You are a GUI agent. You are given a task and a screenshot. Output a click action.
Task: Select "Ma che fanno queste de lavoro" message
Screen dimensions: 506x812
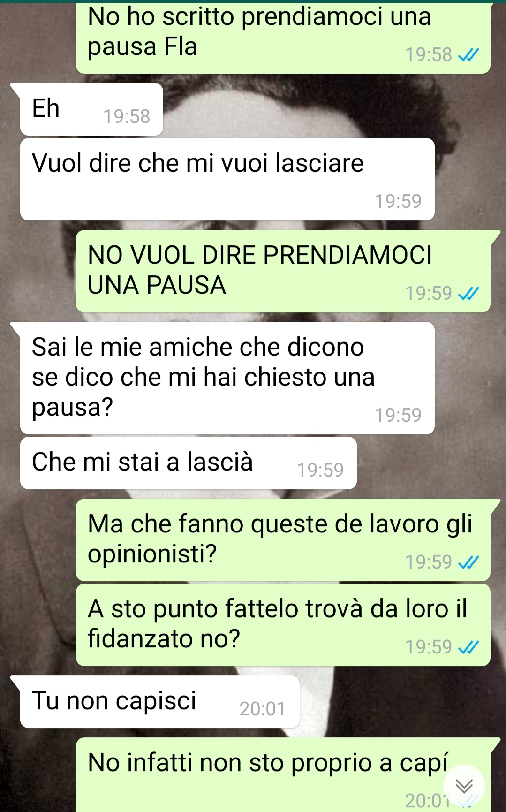pyautogui.click(x=283, y=540)
